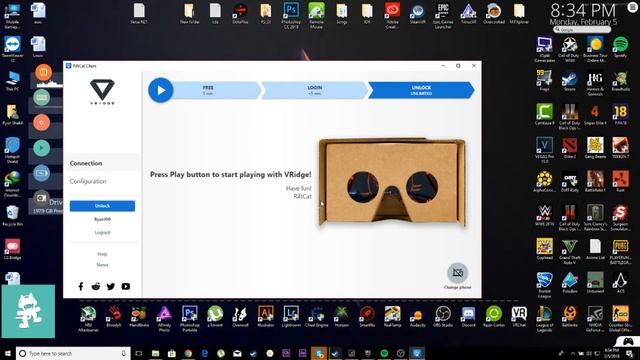
Task: Open the Recycle Bin on desktop
Action: point(12,216)
